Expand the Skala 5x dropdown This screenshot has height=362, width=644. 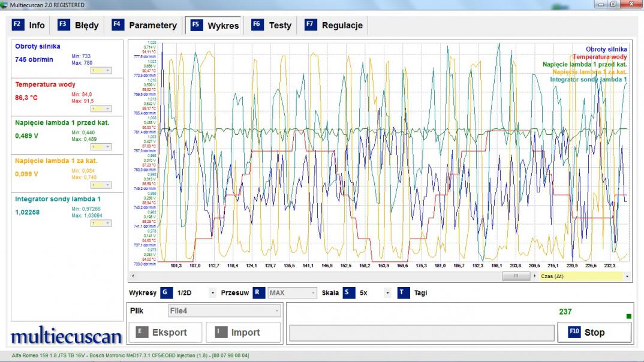387,293
